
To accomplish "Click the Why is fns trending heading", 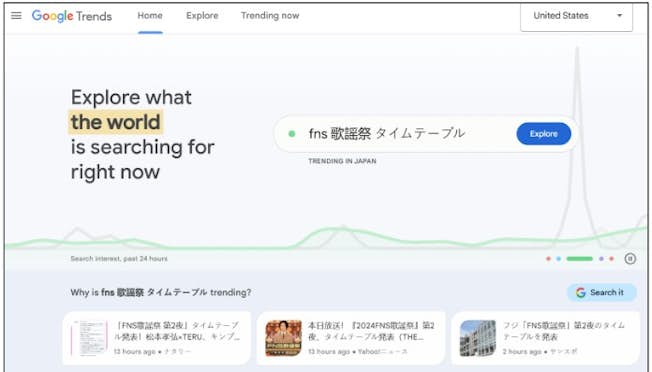I will coord(161,293).
